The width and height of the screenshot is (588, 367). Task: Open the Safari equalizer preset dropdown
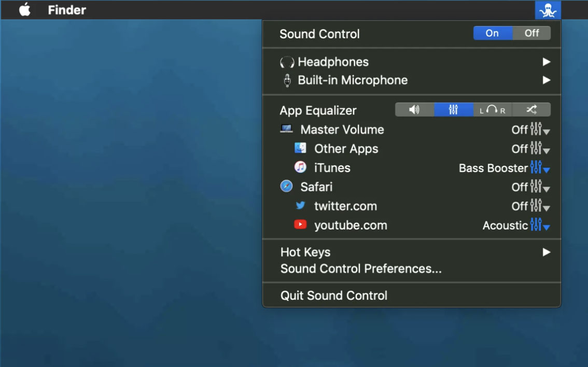(539, 187)
